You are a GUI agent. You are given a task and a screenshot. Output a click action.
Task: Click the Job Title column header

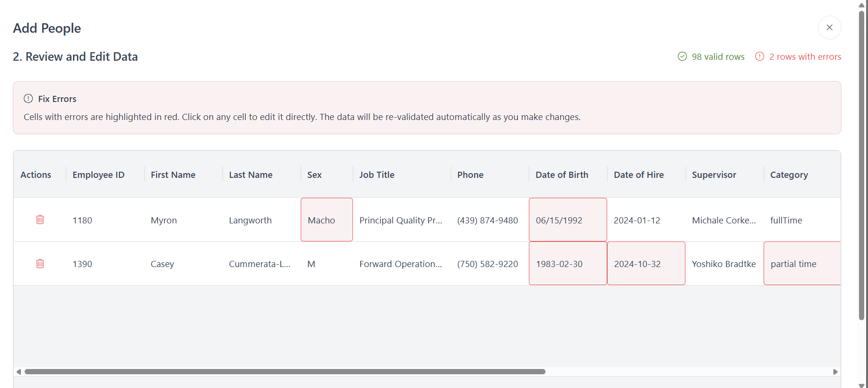[377, 175]
